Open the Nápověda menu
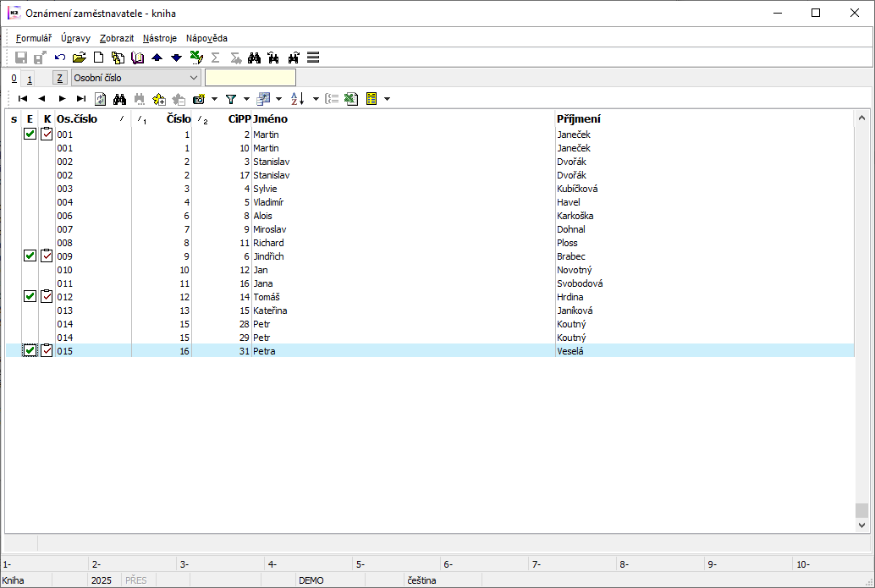Viewport: 875px width, 588px height. 206,38
